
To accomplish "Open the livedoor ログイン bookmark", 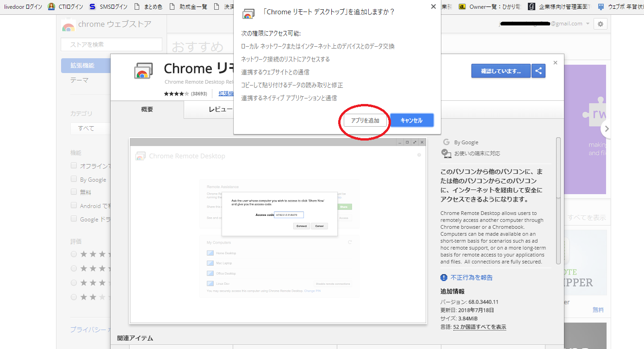I will coord(23,7).
